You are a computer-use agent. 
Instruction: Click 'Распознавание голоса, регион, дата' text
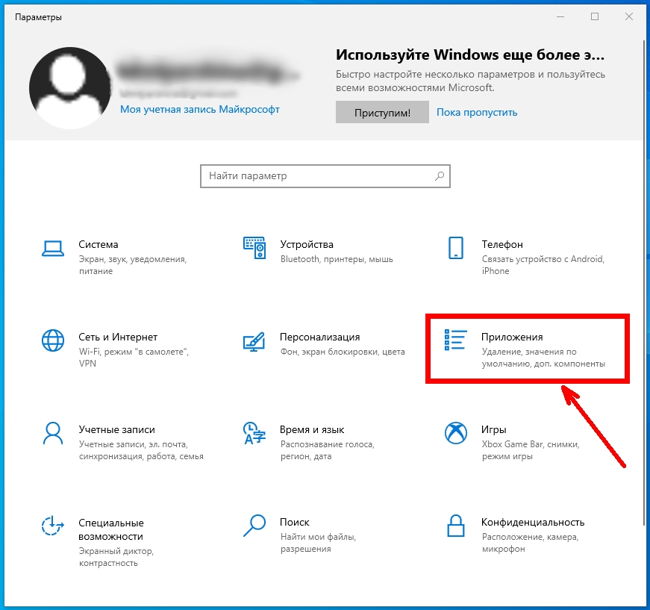[327, 450]
